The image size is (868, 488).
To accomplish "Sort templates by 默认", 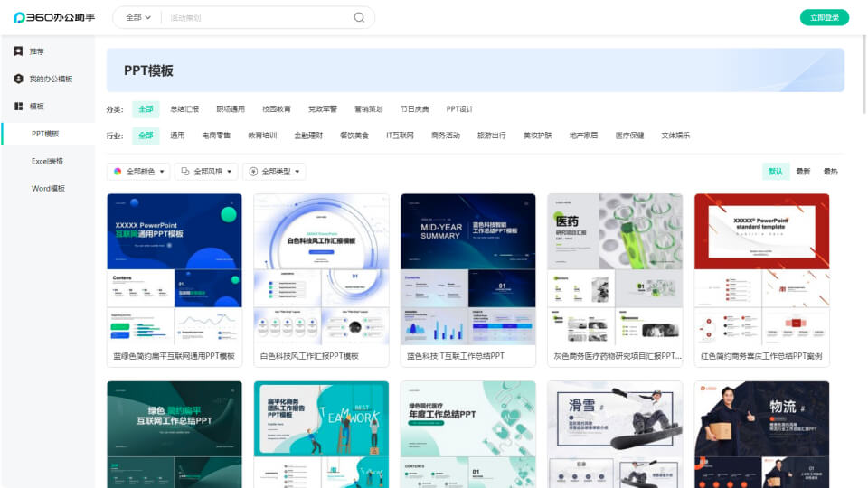I will (x=776, y=172).
